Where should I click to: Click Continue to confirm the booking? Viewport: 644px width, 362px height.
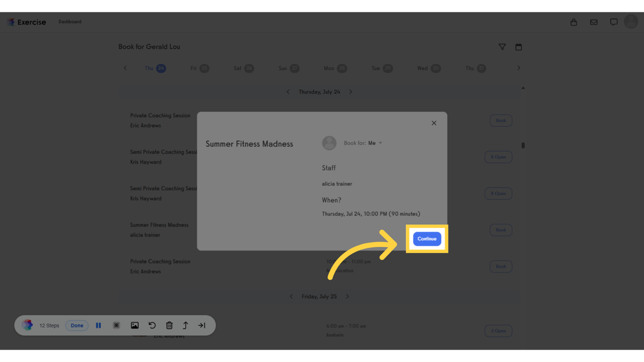pyautogui.click(x=427, y=239)
